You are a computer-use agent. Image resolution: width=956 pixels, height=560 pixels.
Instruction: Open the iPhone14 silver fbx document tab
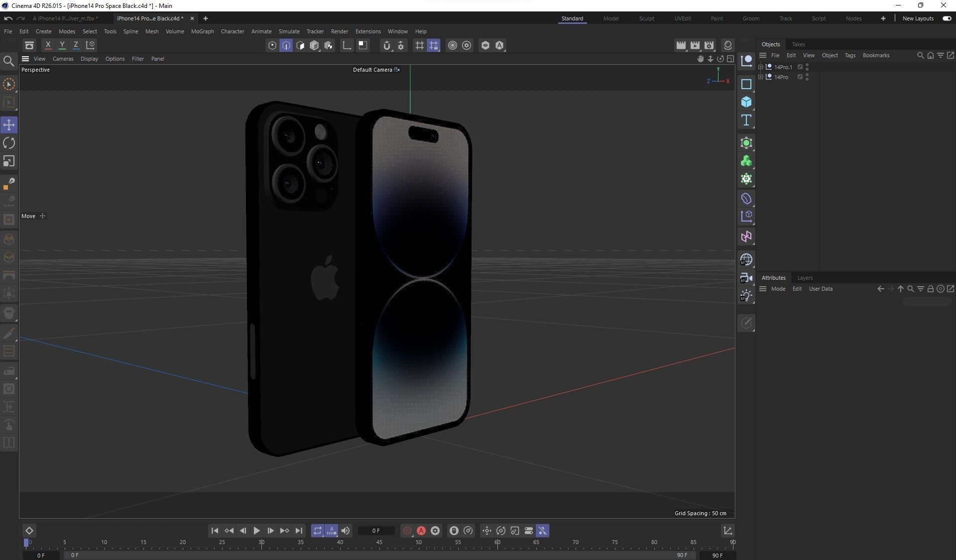(65, 18)
